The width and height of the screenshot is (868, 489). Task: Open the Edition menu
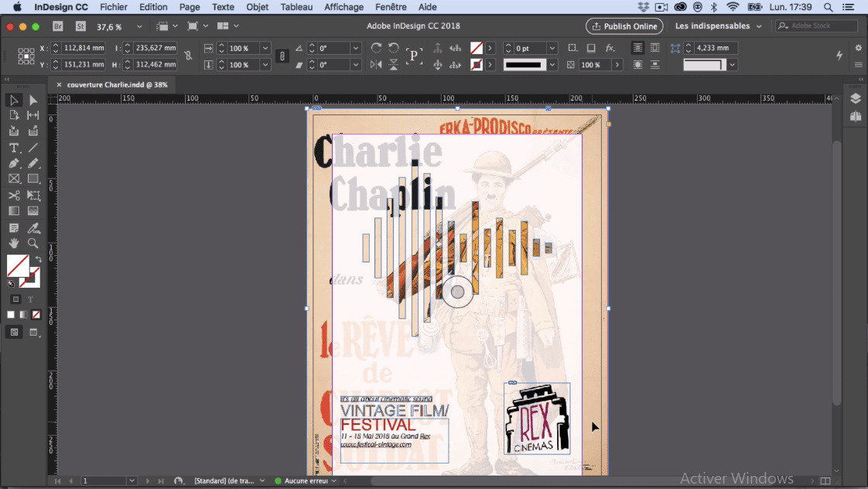[x=153, y=7]
